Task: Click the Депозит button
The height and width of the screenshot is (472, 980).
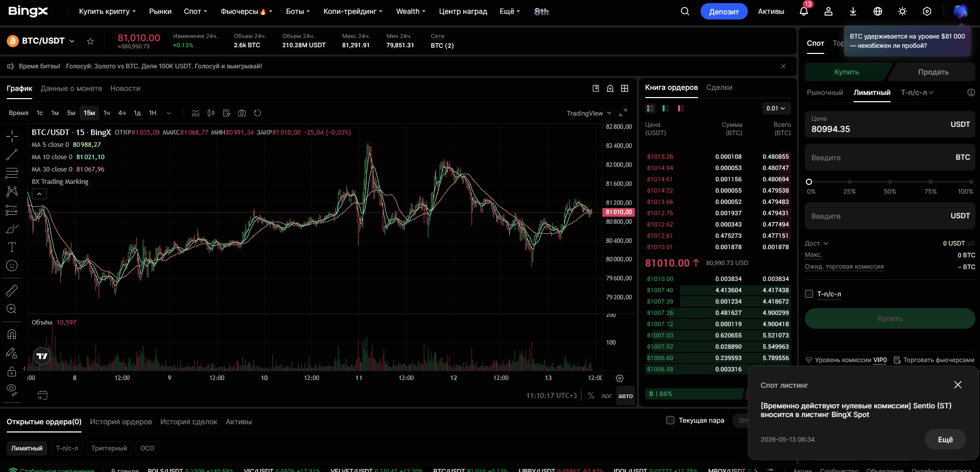Action: [x=724, y=11]
